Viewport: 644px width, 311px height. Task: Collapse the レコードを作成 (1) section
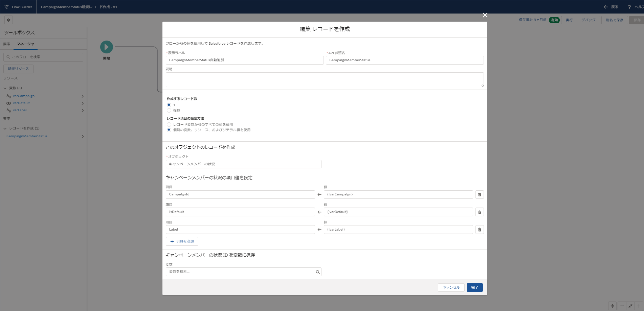(x=5, y=128)
